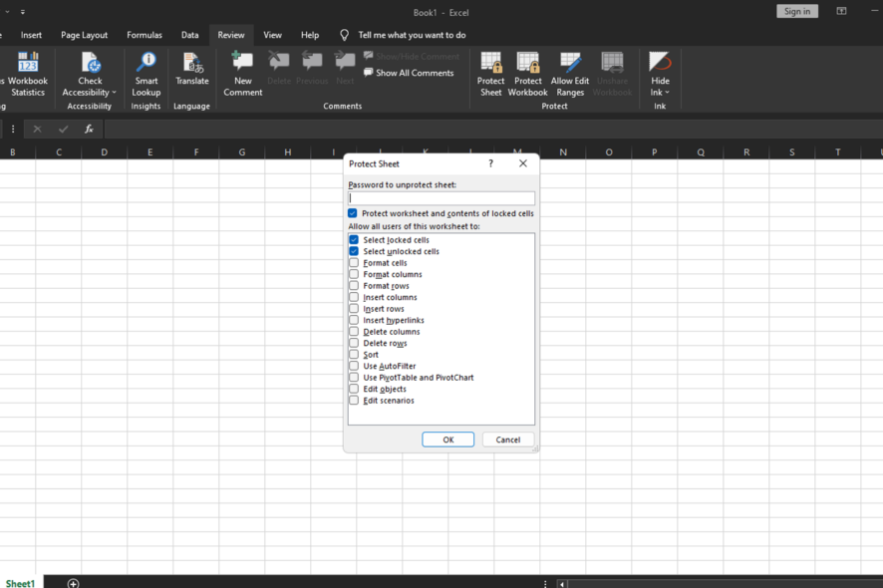Image resolution: width=883 pixels, height=588 pixels.
Task: Open the Page Layout tab
Action: tap(84, 35)
